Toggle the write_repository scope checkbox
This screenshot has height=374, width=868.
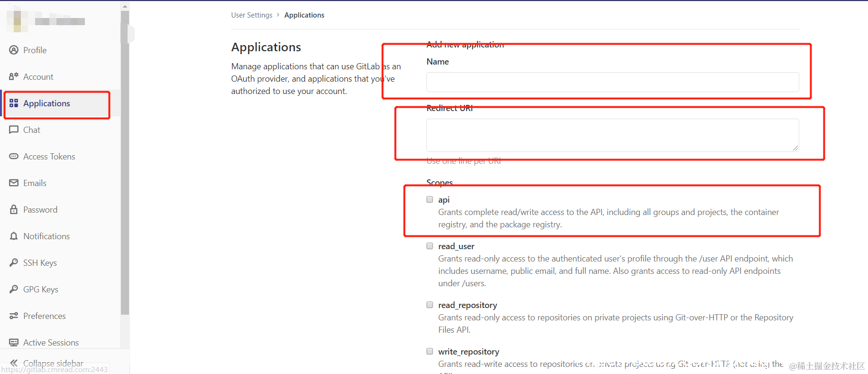430,351
